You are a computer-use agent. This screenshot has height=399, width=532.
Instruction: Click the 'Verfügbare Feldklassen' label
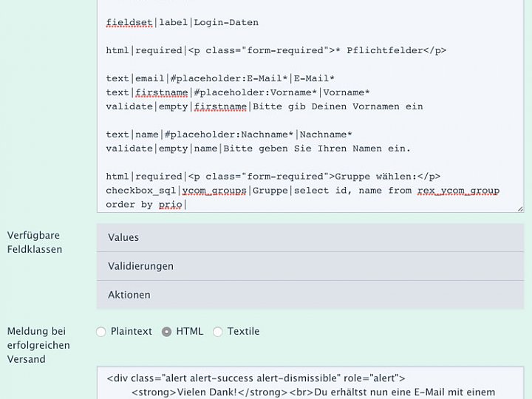click(x=35, y=242)
